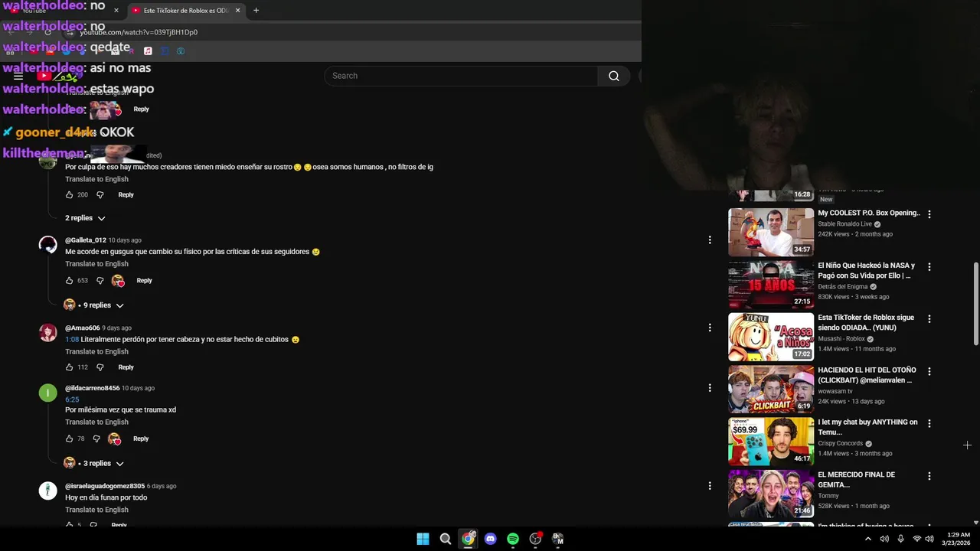This screenshot has height=551, width=980.
Task: Open OBS Studio from the taskbar
Action: pyautogui.click(x=535, y=539)
